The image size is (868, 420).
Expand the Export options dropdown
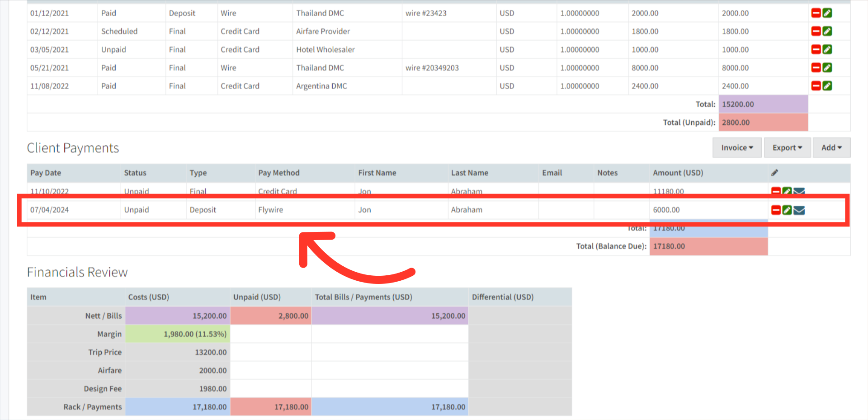[787, 147]
